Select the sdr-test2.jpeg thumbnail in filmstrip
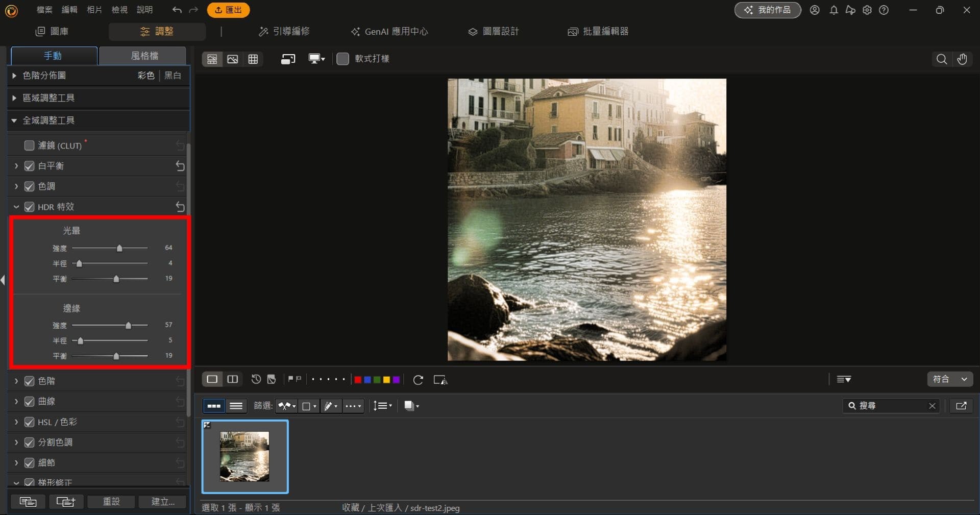Viewport: 980px width, 515px height. pos(245,457)
